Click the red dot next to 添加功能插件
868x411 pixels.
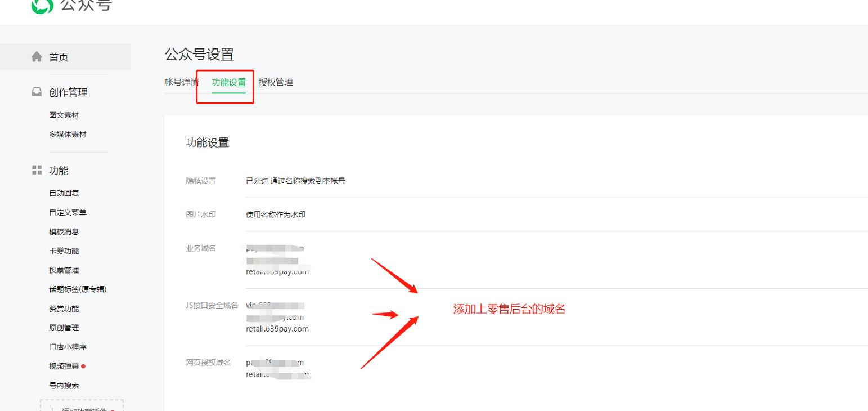point(113,410)
